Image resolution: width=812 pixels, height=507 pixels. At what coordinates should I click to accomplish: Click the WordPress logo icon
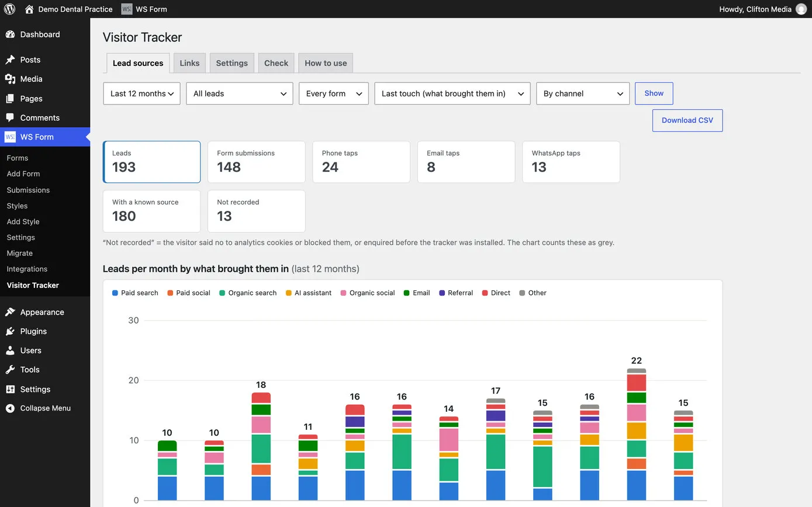[x=9, y=9]
